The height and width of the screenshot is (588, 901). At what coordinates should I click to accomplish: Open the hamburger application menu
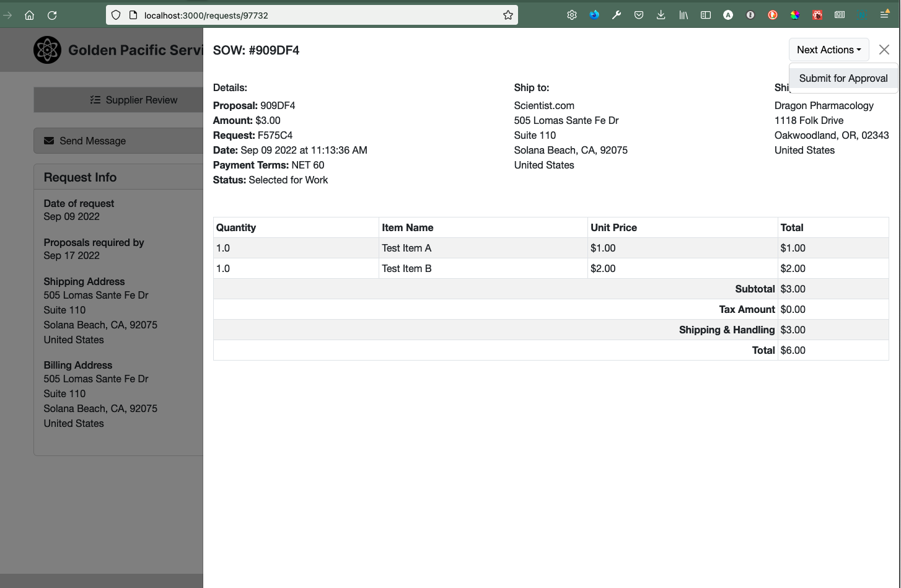885,14
